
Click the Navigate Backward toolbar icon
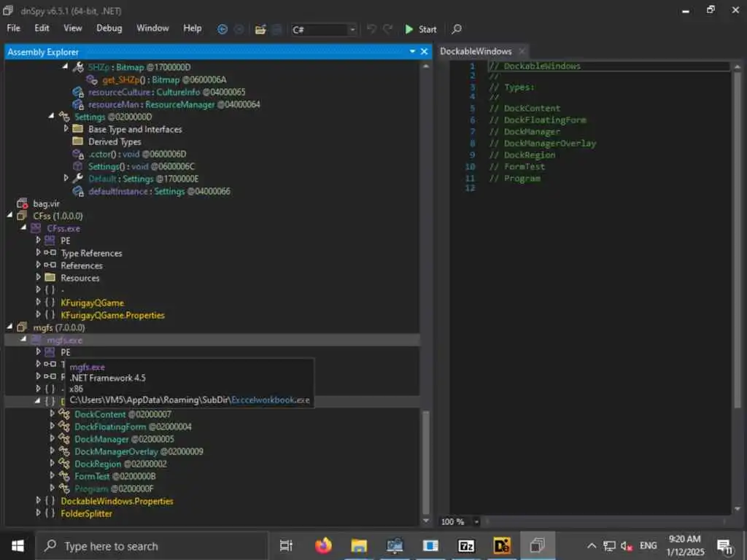point(222,29)
